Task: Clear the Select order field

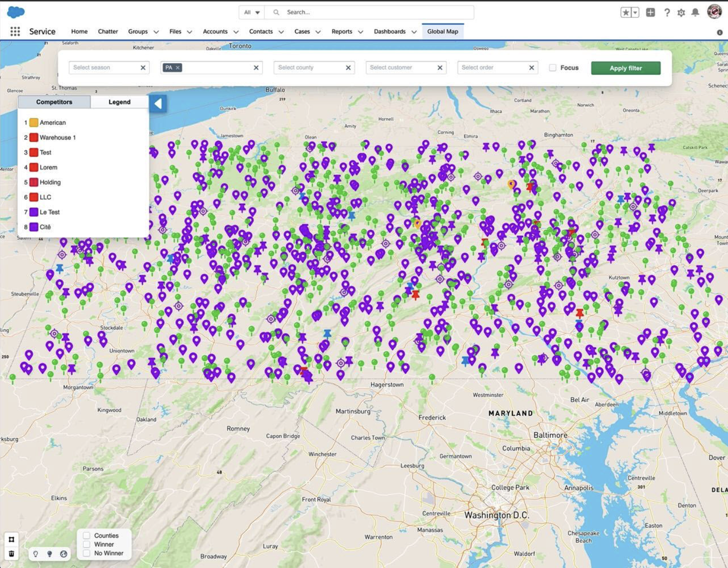Action: tap(531, 68)
